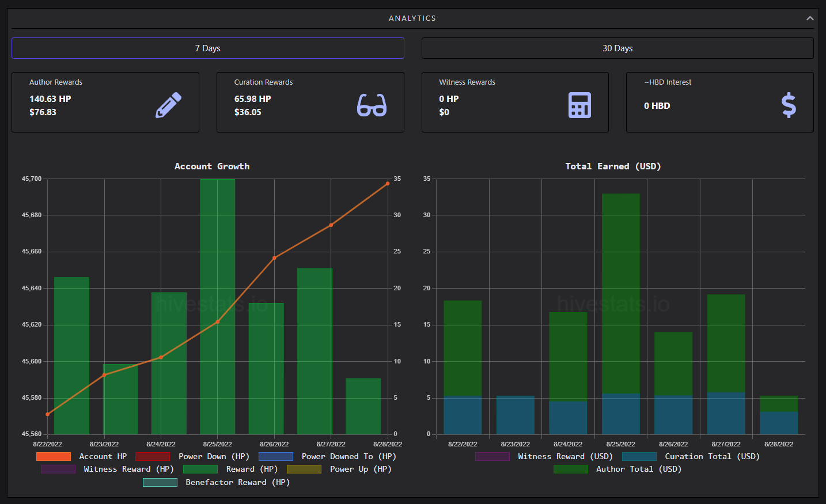Toggle Account HP legend swatch
The height and width of the screenshot is (504, 826).
click(x=54, y=456)
